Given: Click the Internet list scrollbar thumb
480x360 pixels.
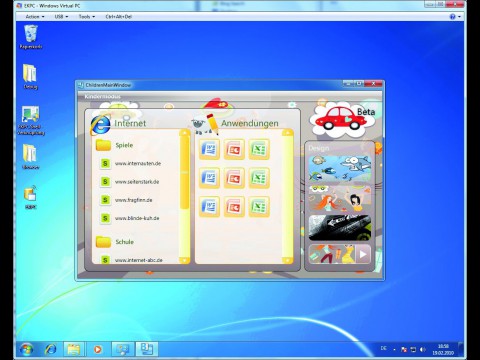Looking at the screenshot, I should [x=185, y=173].
